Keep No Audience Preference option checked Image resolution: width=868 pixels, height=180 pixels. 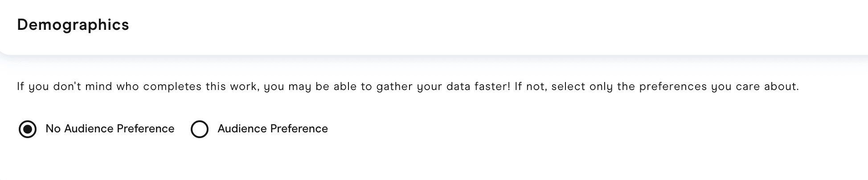(x=28, y=129)
